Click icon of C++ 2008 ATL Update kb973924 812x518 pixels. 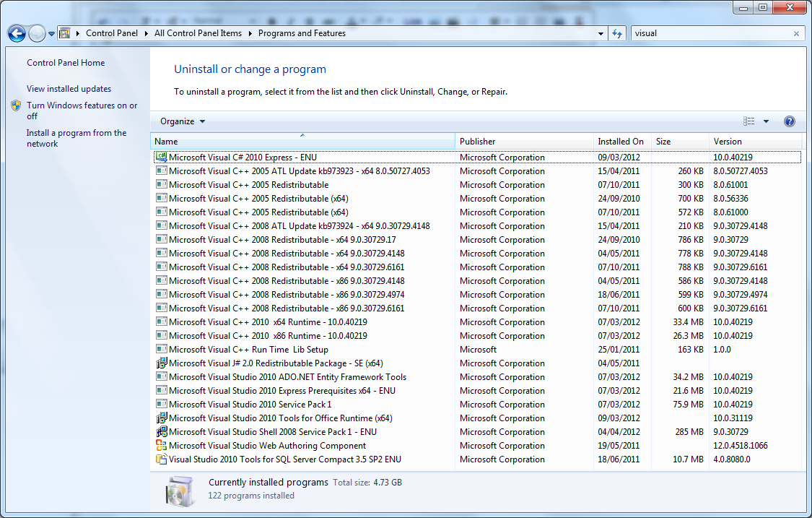pyautogui.click(x=162, y=225)
